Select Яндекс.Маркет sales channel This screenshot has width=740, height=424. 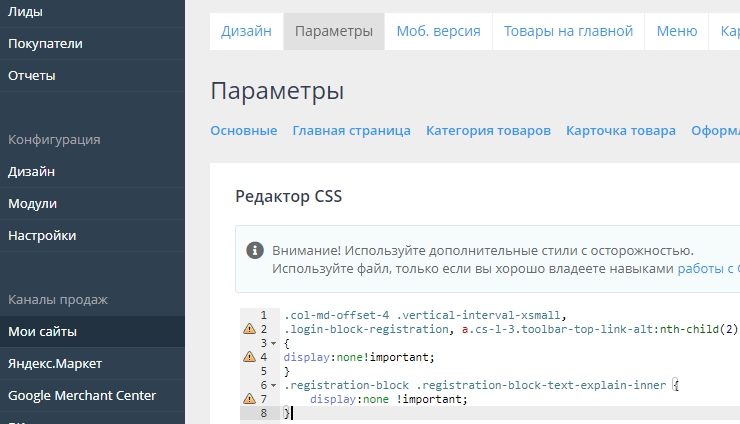(55, 363)
